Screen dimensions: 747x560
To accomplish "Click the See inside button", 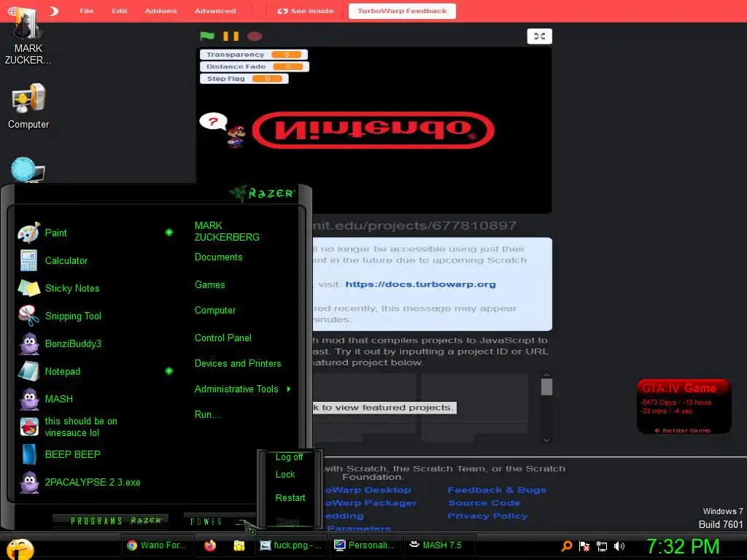I will (306, 10).
